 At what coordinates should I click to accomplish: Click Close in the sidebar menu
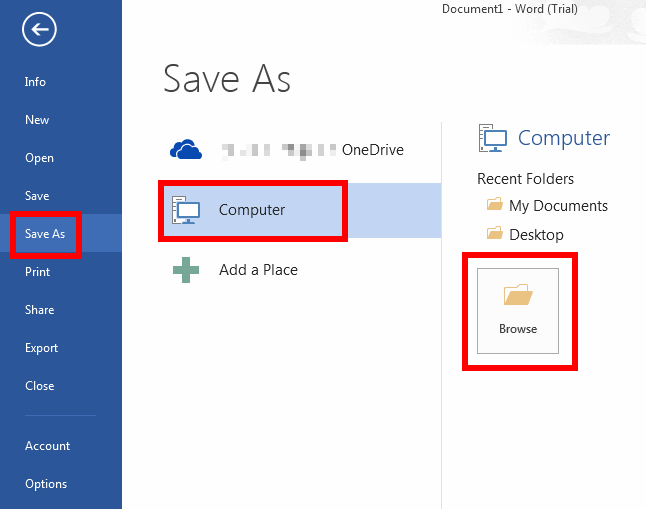coord(39,386)
